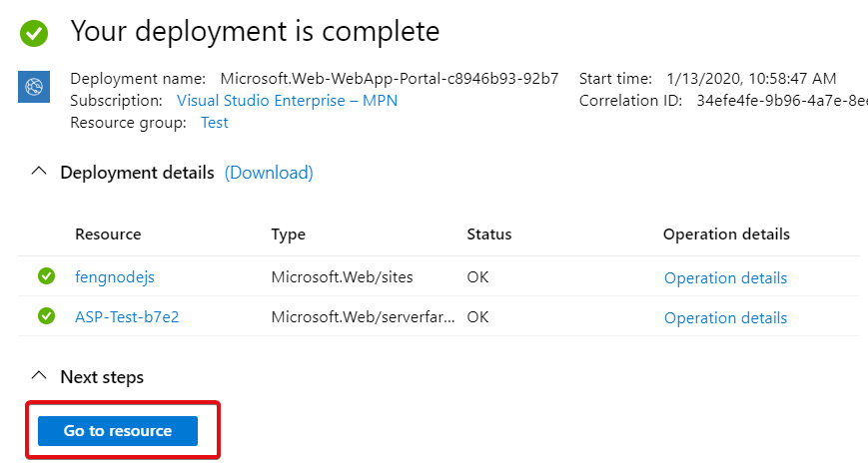Screen dimensions: 868x466
Task: Click green status check beside fengnodejs
Action: [47, 275]
